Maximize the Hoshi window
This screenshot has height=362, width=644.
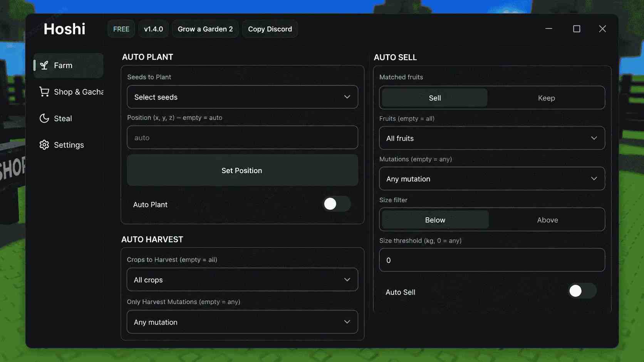coord(577,29)
